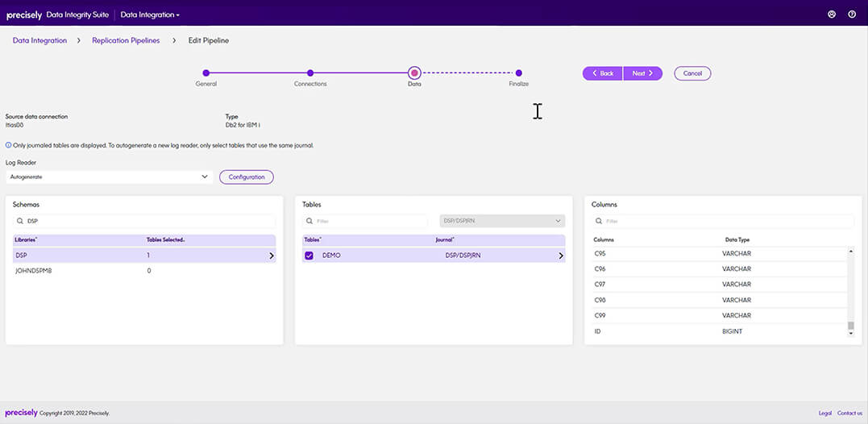Cancel the pipeline edit
Viewport: 868px width, 424px height.
coord(692,73)
